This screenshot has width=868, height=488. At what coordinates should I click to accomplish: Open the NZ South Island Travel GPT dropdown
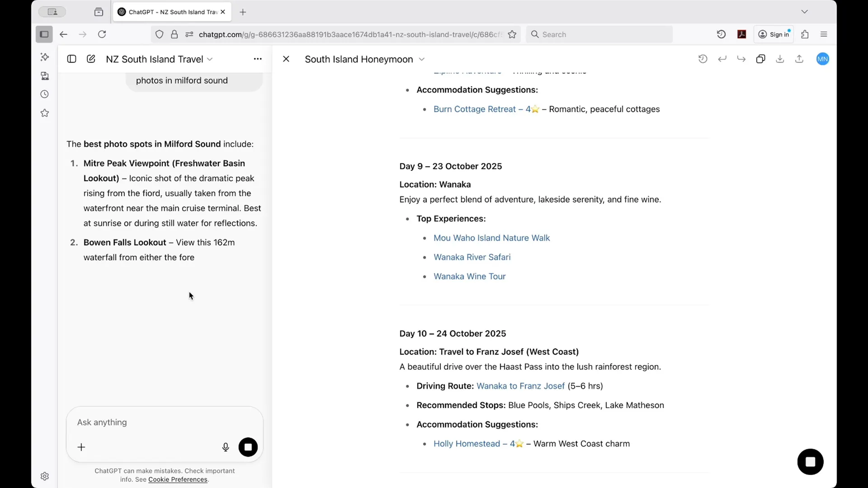(159, 59)
